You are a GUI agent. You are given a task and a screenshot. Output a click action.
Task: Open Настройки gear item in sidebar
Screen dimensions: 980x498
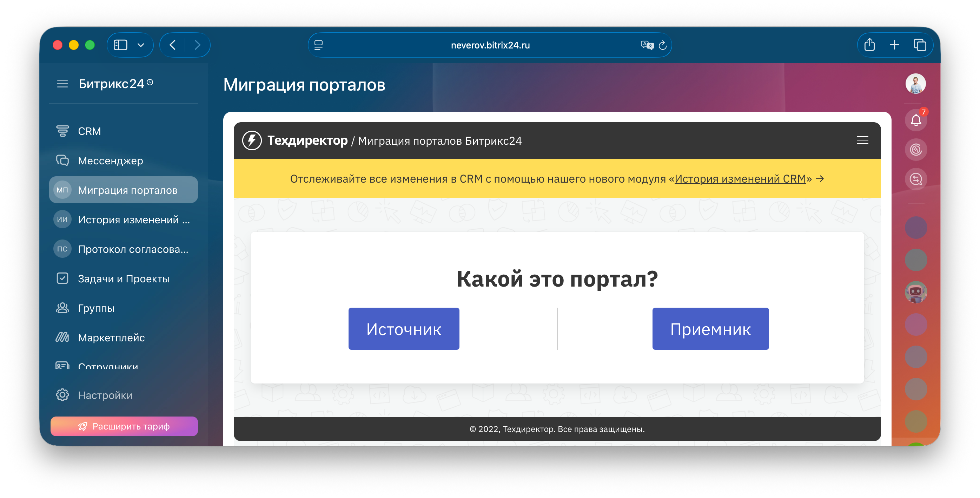click(x=105, y=395)
